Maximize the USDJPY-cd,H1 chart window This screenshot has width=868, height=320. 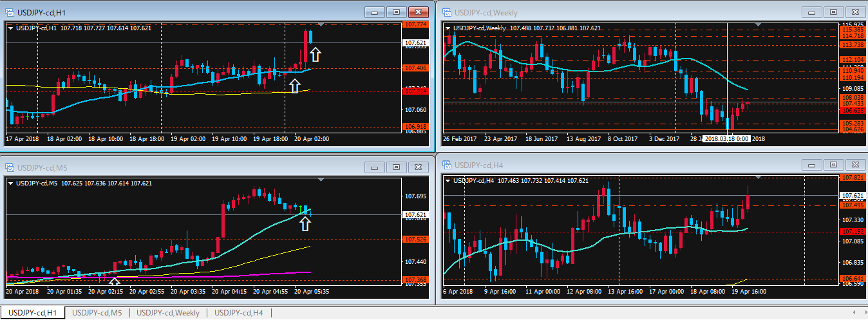396,12
